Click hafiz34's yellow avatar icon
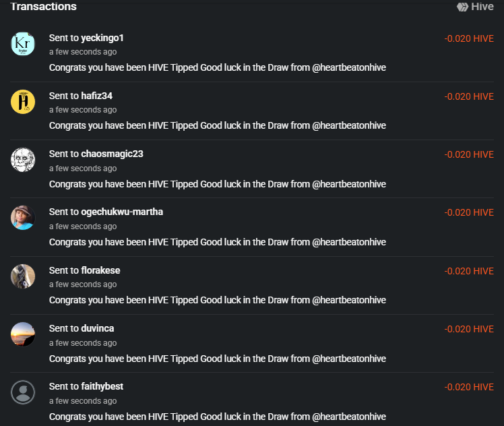504x426 pixels. pyautogui.click(x=23, y=102)
